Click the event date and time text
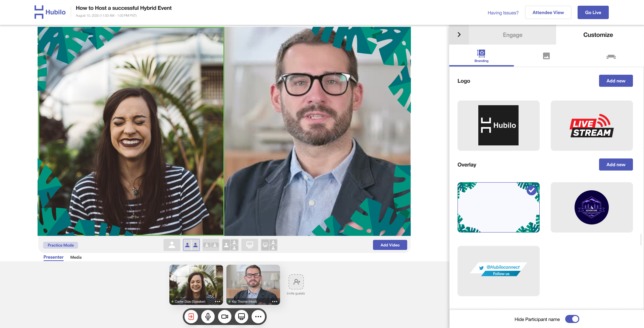This screenshot has width=644, height=328. (x=106, y=16)
